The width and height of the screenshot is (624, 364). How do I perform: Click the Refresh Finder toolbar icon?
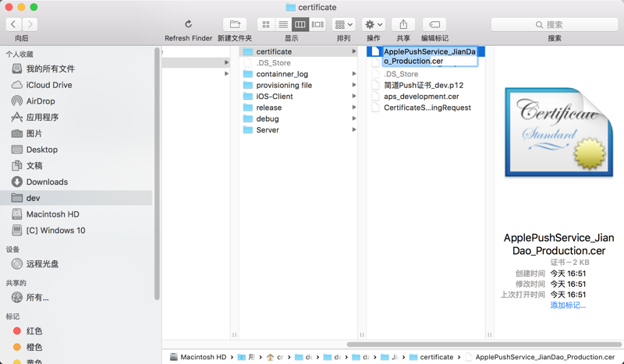point(188,24)
